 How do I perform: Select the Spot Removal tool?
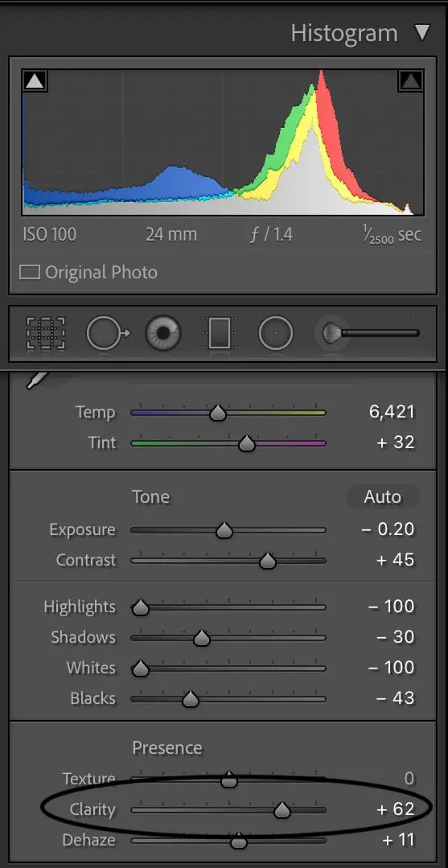point(107,333)
